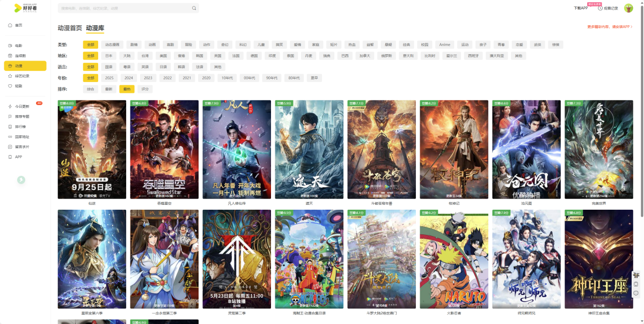Click the floating bookmark icon at right edge
This screenshot has width=644, height=324.
[636, 284]
